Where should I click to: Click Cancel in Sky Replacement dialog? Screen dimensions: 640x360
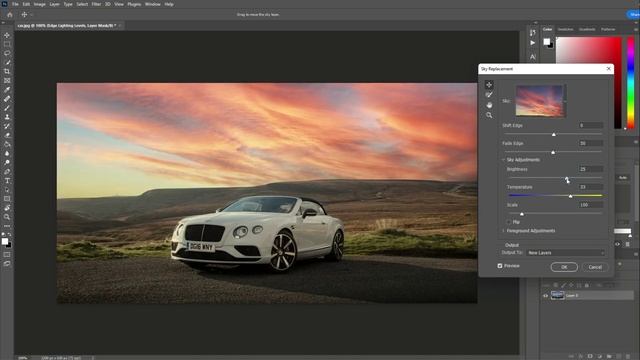coord(595,267)
